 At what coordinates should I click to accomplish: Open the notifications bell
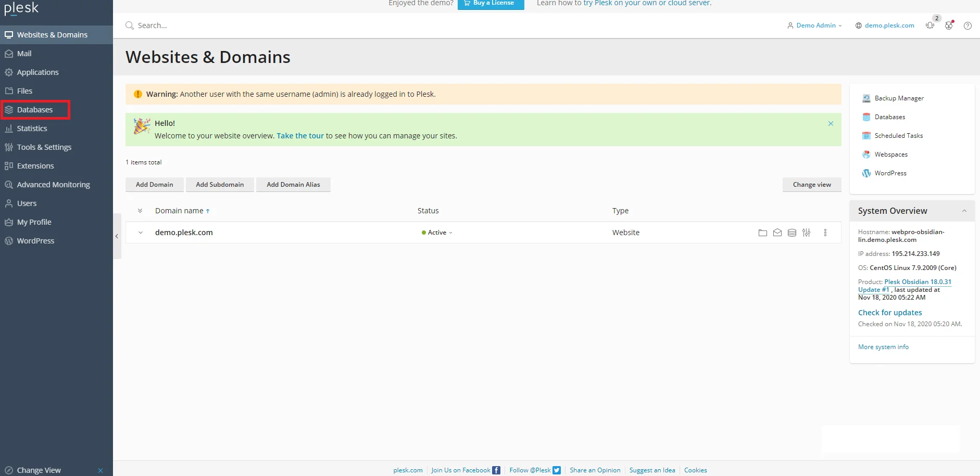coord(930,25)
